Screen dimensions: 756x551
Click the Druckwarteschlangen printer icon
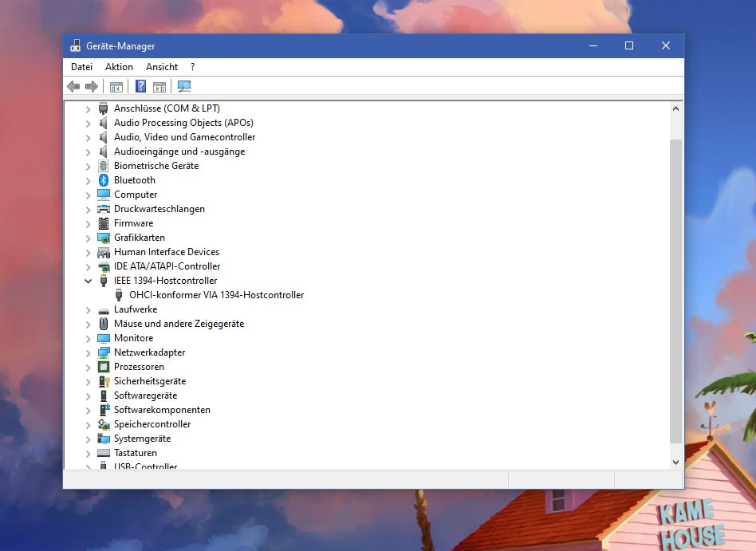pyautogui.click(x=103, y=209)
